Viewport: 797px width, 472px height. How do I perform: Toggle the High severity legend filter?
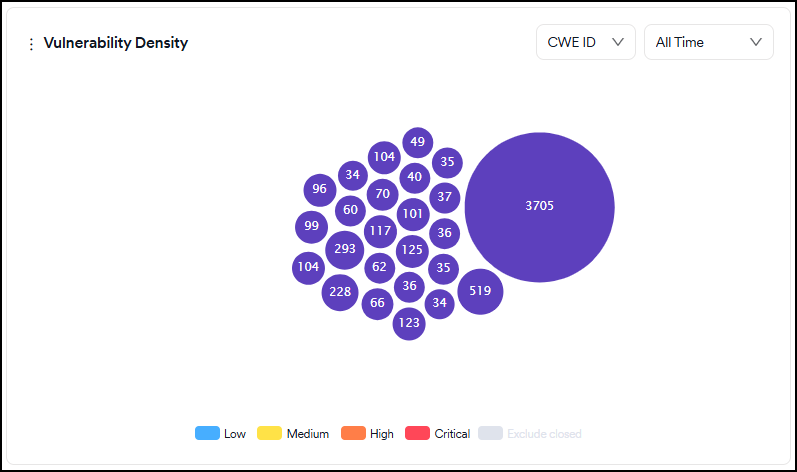point(367,434)
